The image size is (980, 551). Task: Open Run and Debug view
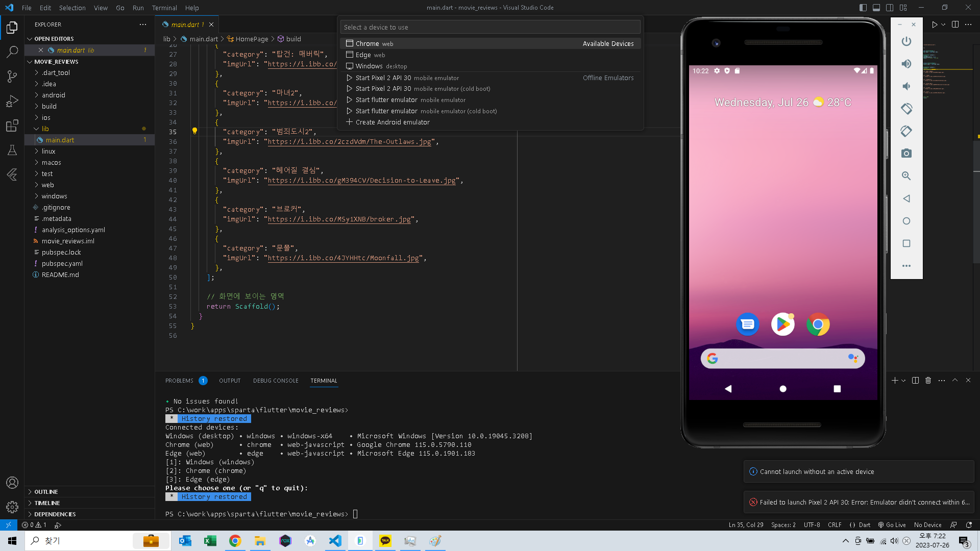pyautogui.click(x=12, y=101)
